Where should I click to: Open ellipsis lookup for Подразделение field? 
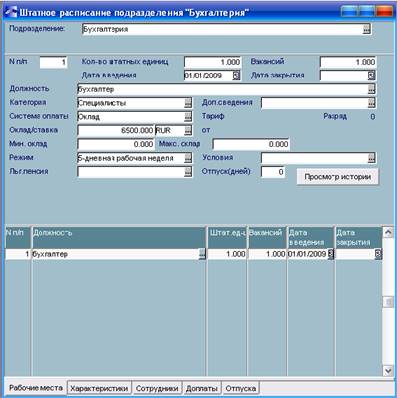pyautogui.click(x=366, y=29)
